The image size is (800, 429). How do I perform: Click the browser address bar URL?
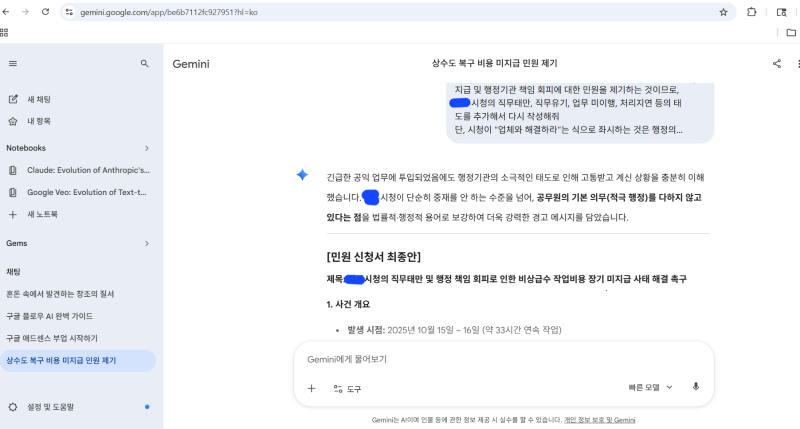coord(169,12)
